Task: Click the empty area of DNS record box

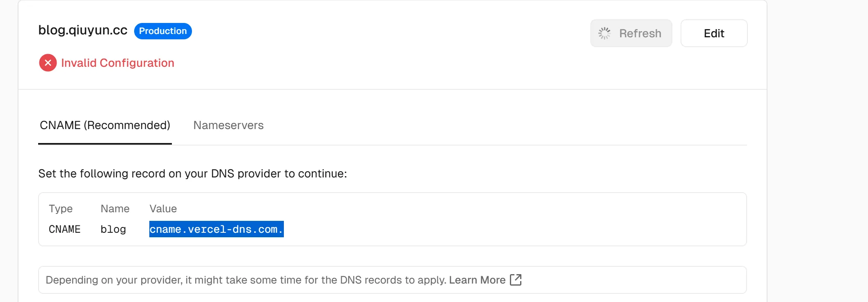Action: (x=513, y=219)
